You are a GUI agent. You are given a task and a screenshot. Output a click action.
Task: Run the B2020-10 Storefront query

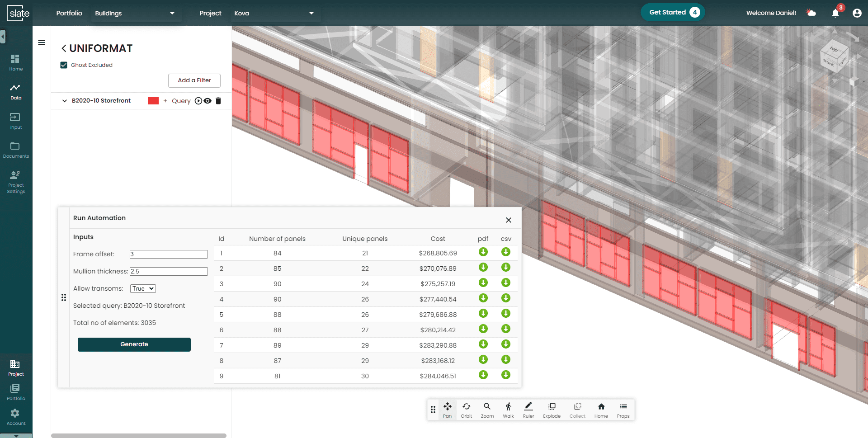point(198,101)
